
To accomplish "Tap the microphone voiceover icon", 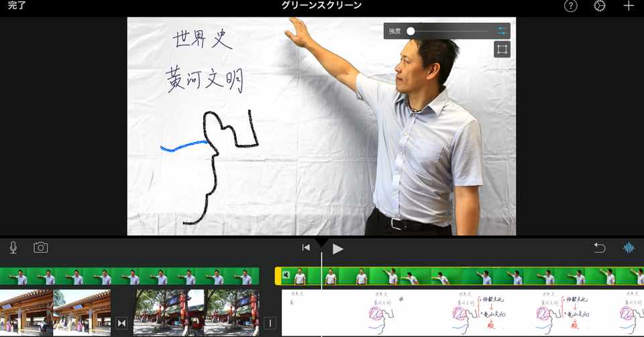I will [13, 248].
